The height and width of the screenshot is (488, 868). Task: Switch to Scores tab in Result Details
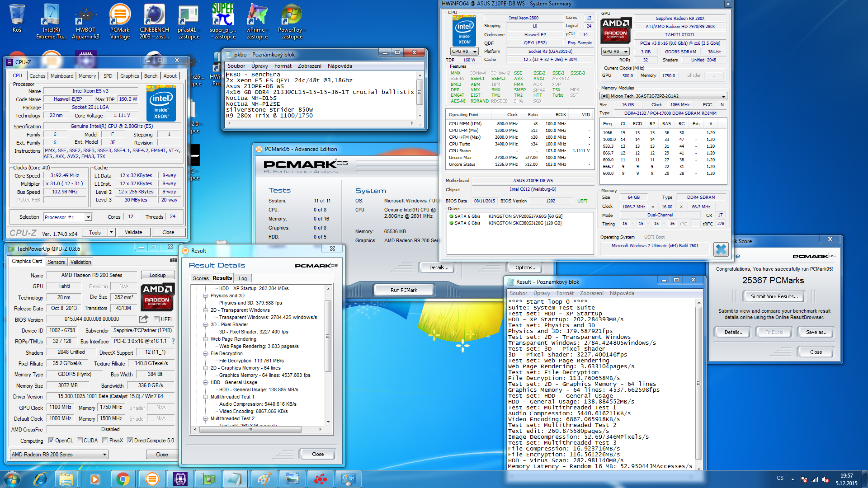tap(201, 278)
